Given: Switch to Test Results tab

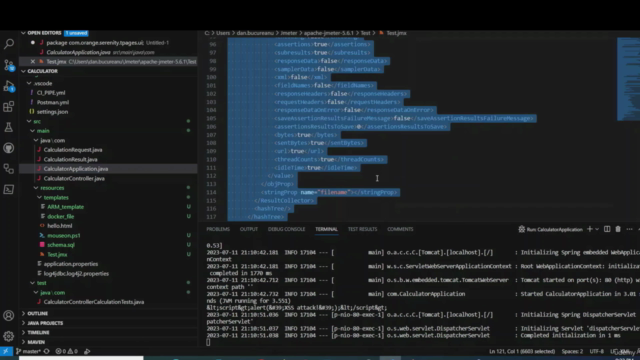Looking at the screenshot, I should point(362,229).
